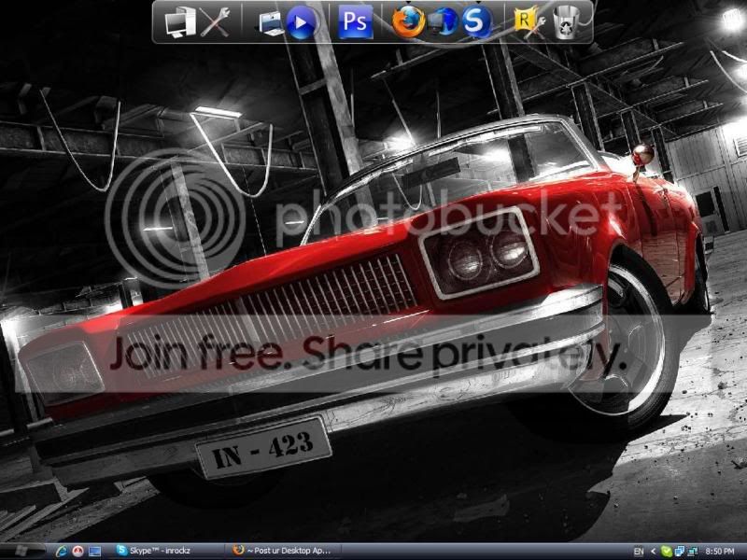The image size is (747, 560).
Task: Open Firefox from the dock
Action: [x=408, y=21]
